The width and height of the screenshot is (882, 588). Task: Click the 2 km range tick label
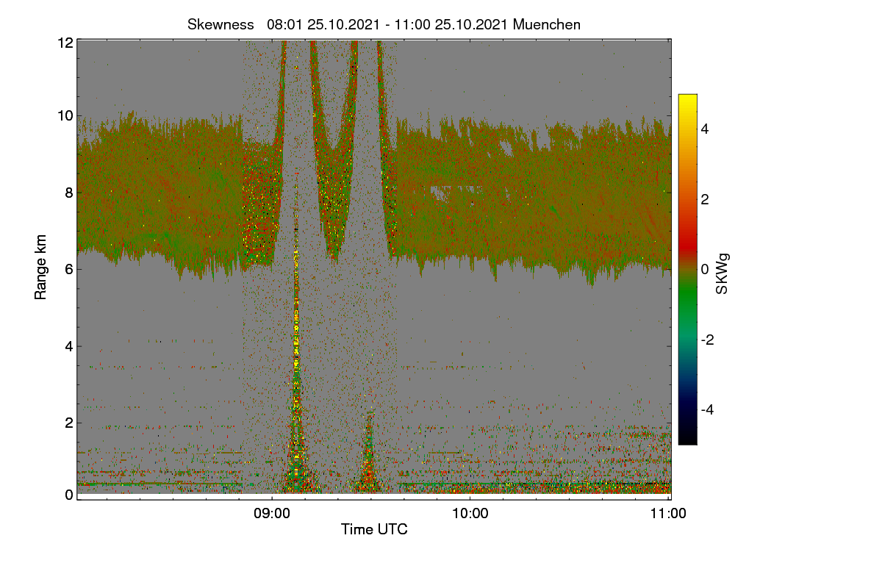[x=69, y=423]
